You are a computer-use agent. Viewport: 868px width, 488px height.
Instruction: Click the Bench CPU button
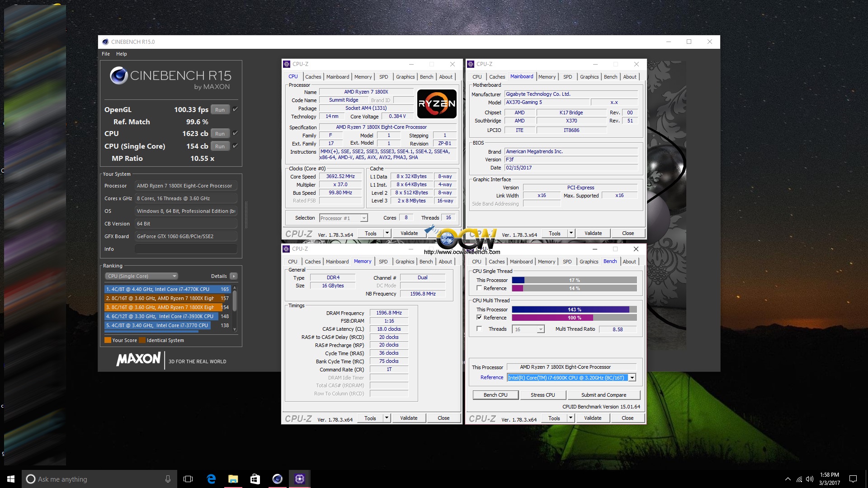(495, 395)
